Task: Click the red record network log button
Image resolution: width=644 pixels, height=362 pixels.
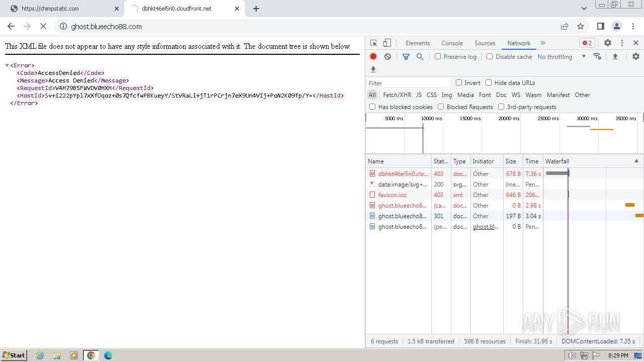Action: click(373, 57)
